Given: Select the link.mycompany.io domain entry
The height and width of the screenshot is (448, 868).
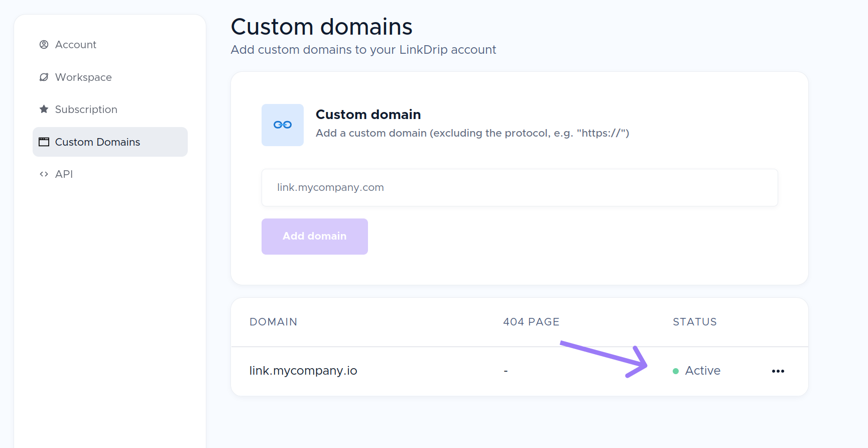Looking at the screenshot, I should 303,371.
